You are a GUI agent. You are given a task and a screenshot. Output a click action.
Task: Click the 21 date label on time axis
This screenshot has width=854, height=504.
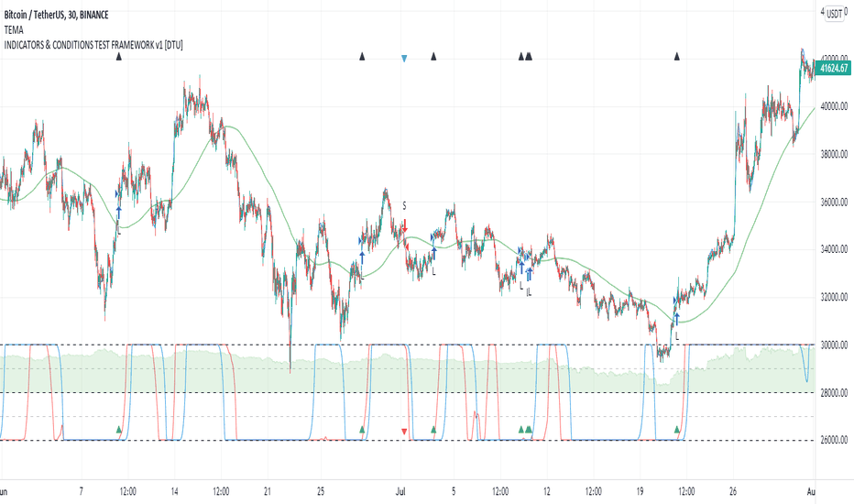(268, 491)
